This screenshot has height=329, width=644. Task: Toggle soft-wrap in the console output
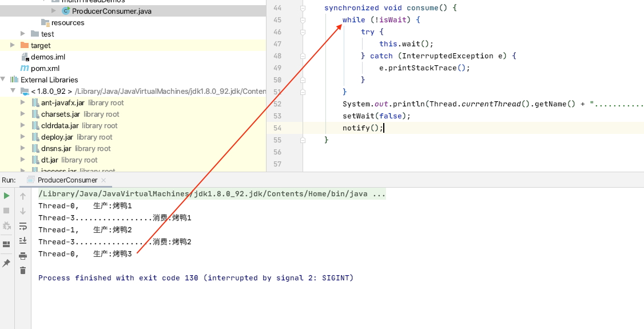point(23,225)
